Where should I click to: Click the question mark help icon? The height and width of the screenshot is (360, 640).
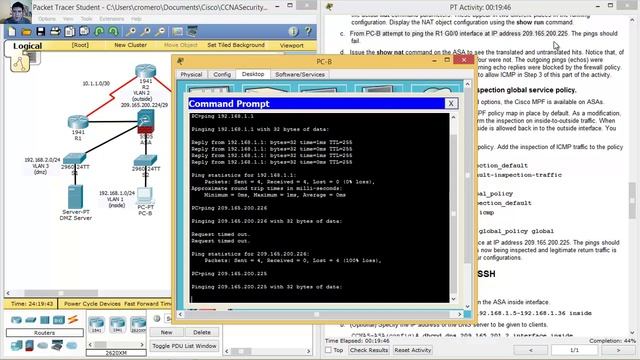tap(308, 31)
